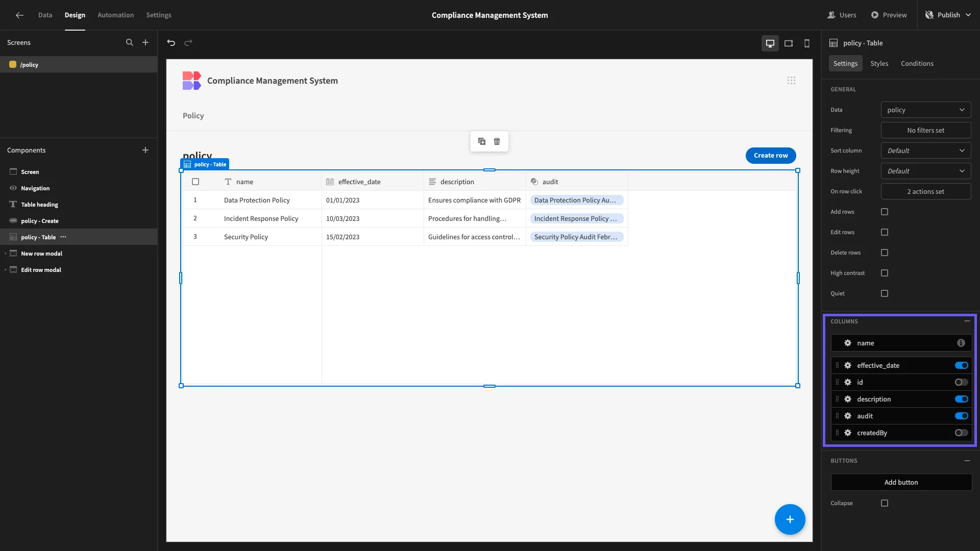The image size is (980, 551).
Task: Add a component with plus icon
Action: 145,150
